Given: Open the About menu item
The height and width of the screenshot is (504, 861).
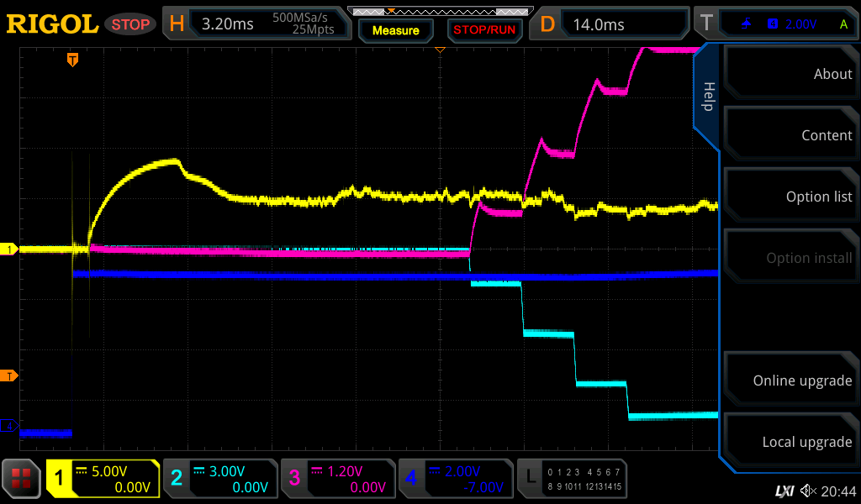Looking at the screenshot, I should 790,74.
